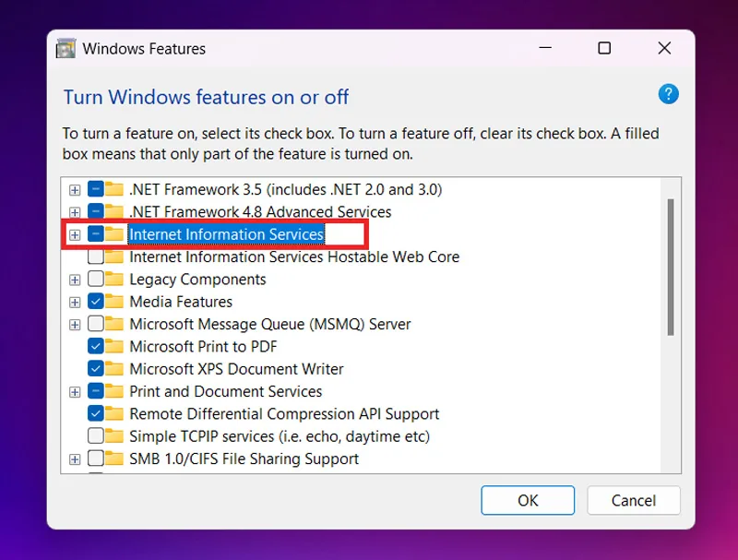Click folder icon beside Microsoft Print to PDF
Screen dimensions: 738x560
tap(113, 346)
